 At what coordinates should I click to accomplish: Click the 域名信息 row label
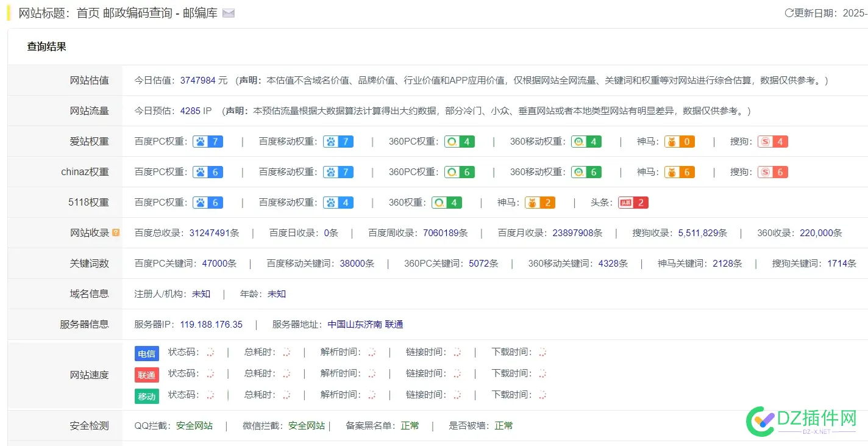click(90, 293)
